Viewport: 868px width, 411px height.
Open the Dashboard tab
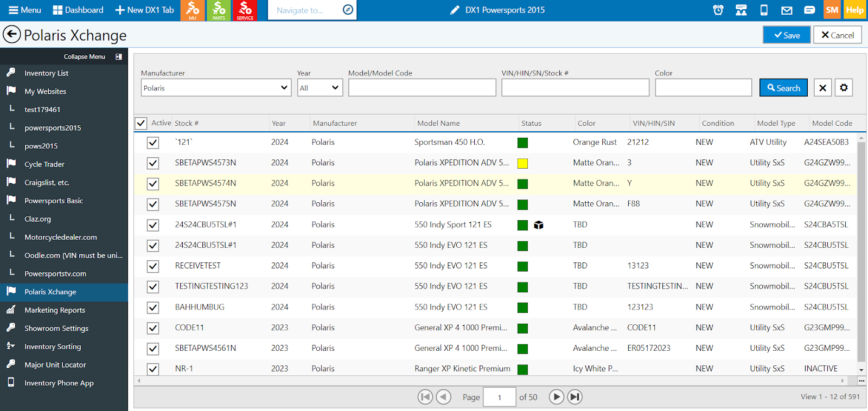(x=78, y=10)
